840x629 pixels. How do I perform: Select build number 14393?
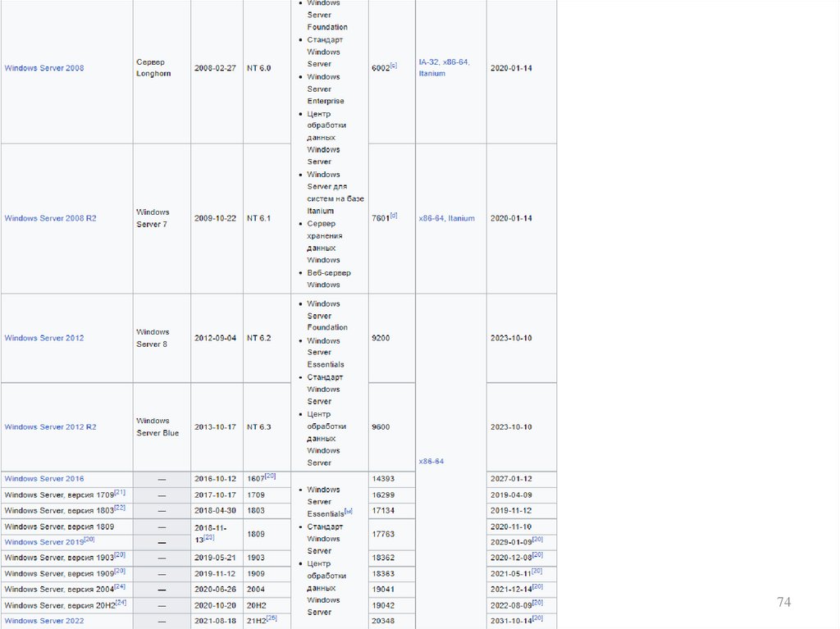click(383, 479)
